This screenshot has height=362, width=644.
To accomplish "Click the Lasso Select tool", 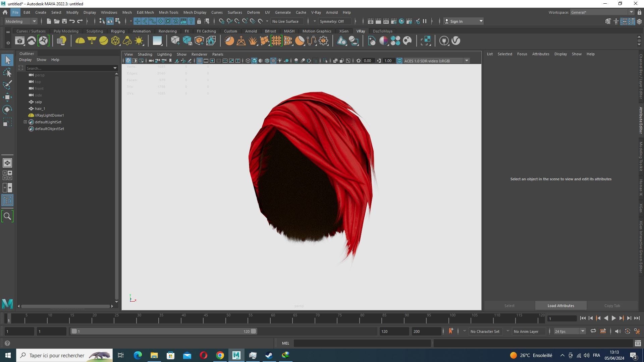I will [7, 72].
